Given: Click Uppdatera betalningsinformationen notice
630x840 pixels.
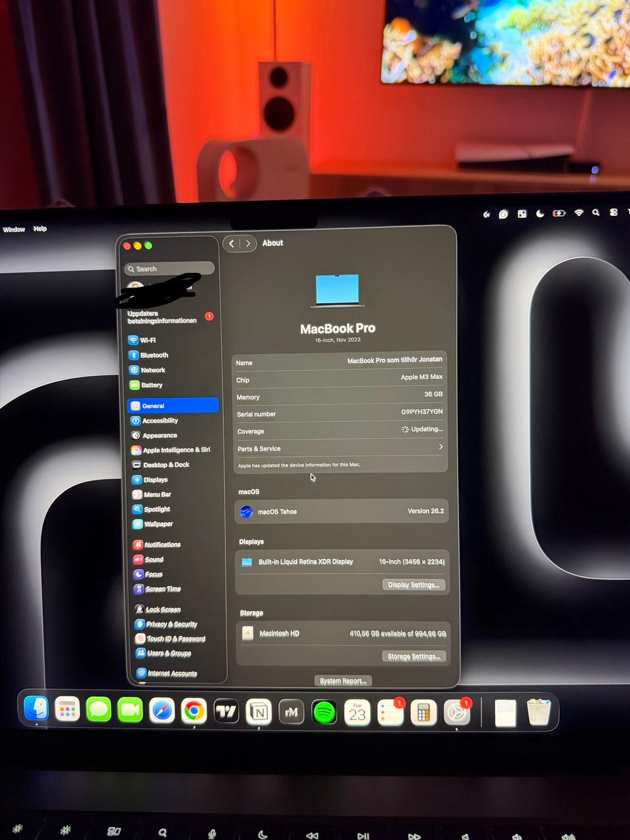Looking at the screenshot, I should pos(169,317).
